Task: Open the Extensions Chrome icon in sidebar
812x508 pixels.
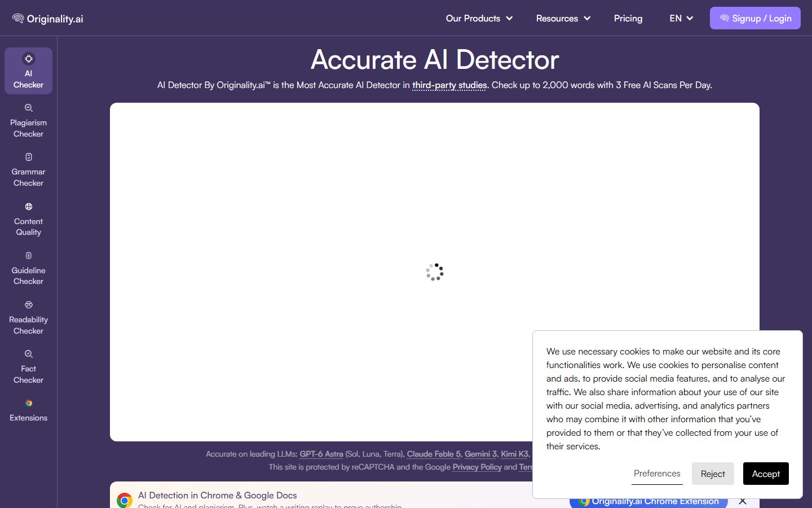Action: pos(28,403)
